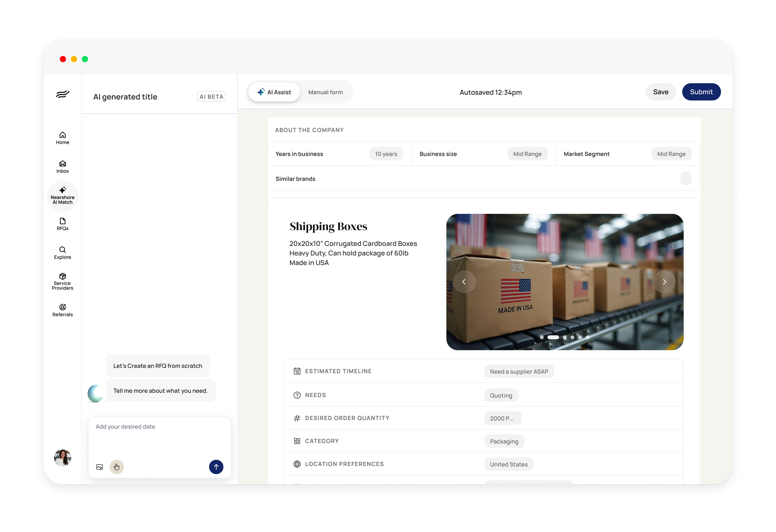The width and height of the screenshot is (776, 532).
Task: Send message with blue arrow button
Action: pos(216,467)
